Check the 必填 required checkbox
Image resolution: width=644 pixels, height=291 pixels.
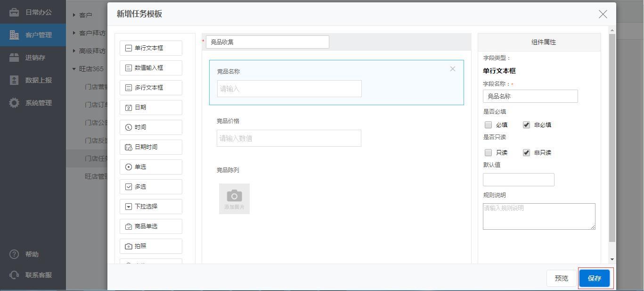[x=489, y=125]
